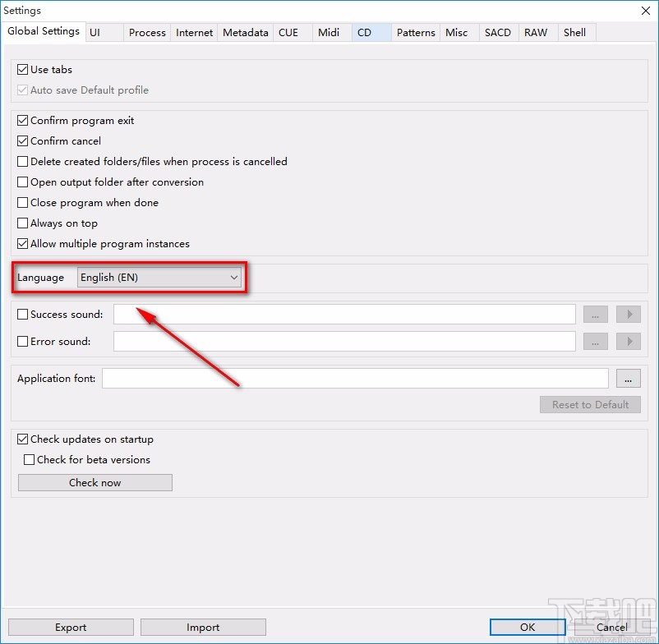659x644 pixels.
Task: Click into the Application font field
Action: click(355, 379)
